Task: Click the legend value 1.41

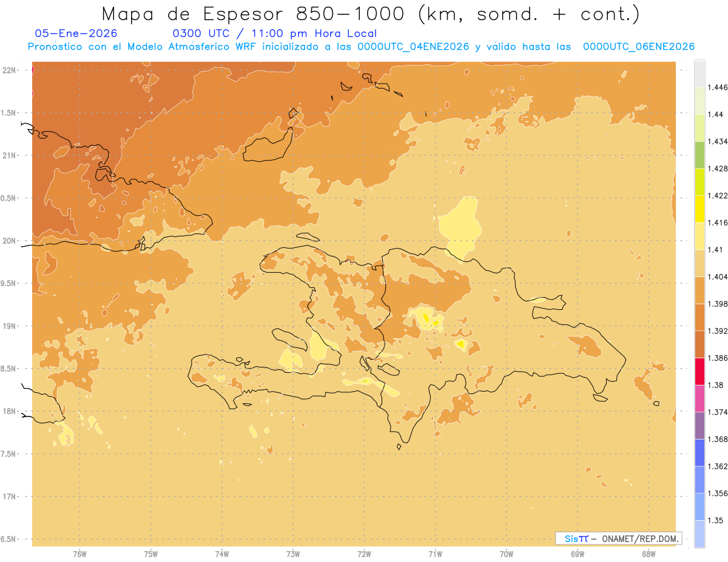Action: [x=715, y=249]
